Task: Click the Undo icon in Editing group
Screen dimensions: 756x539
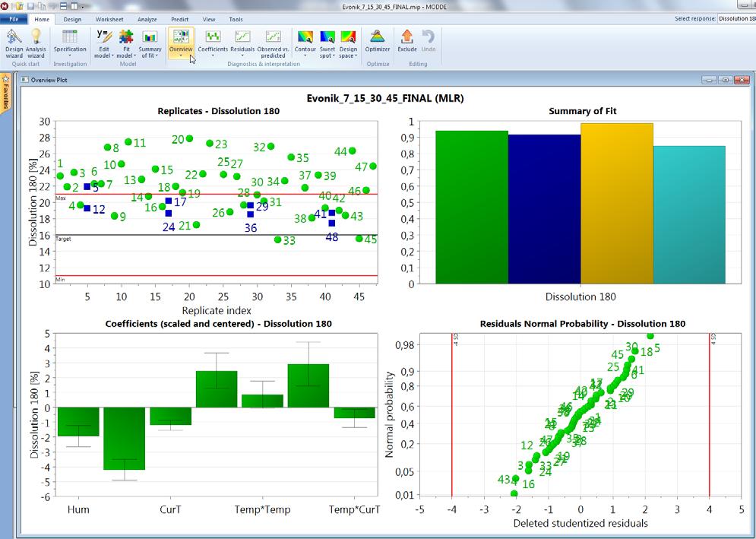Action: (428, 36)
